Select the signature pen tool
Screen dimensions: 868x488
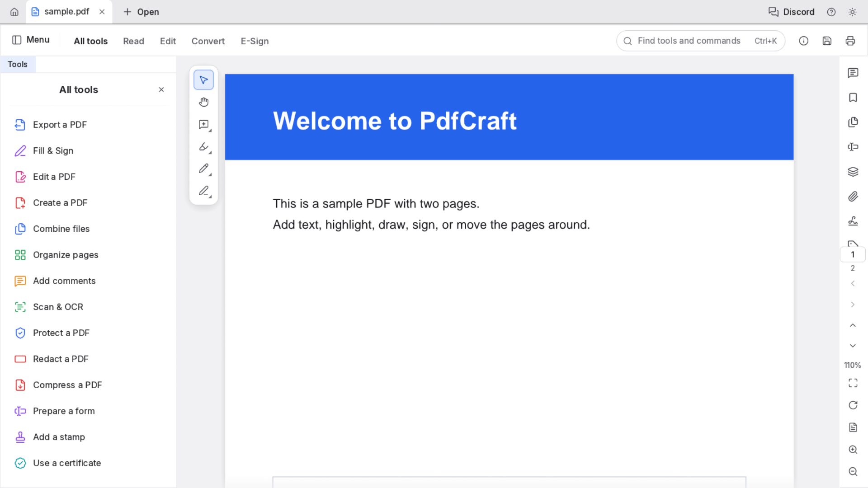[x=203, y=191]
